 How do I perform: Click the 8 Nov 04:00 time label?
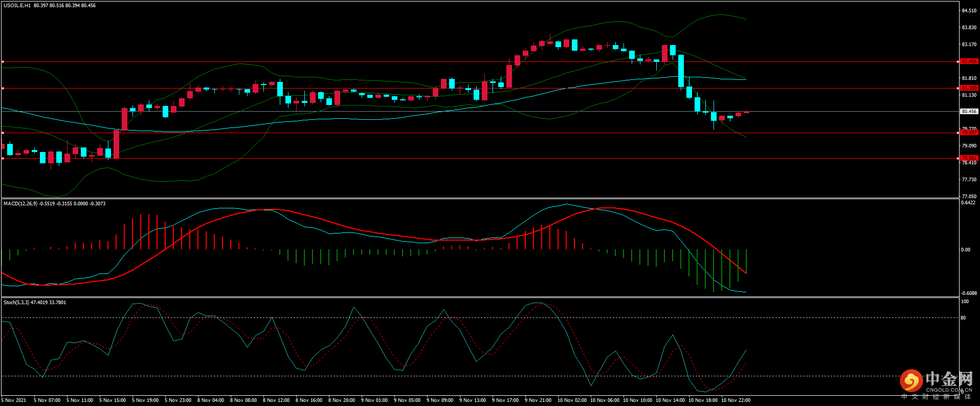[211, 400]
